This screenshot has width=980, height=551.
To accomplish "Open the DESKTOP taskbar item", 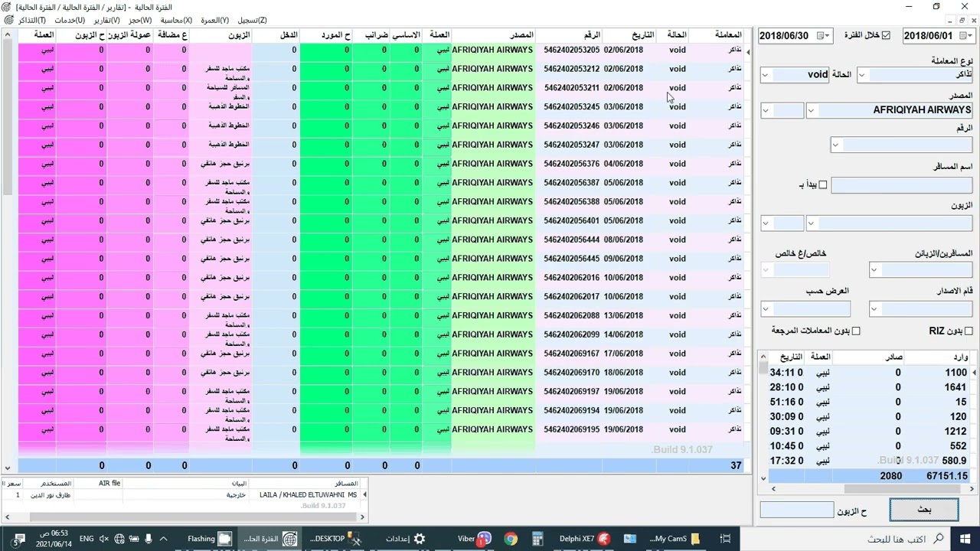I will (336, 539).
